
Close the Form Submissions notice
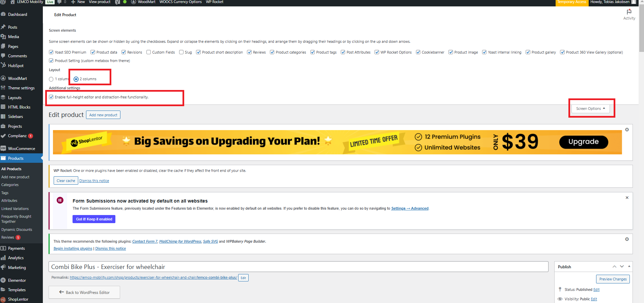coord(627,198)
